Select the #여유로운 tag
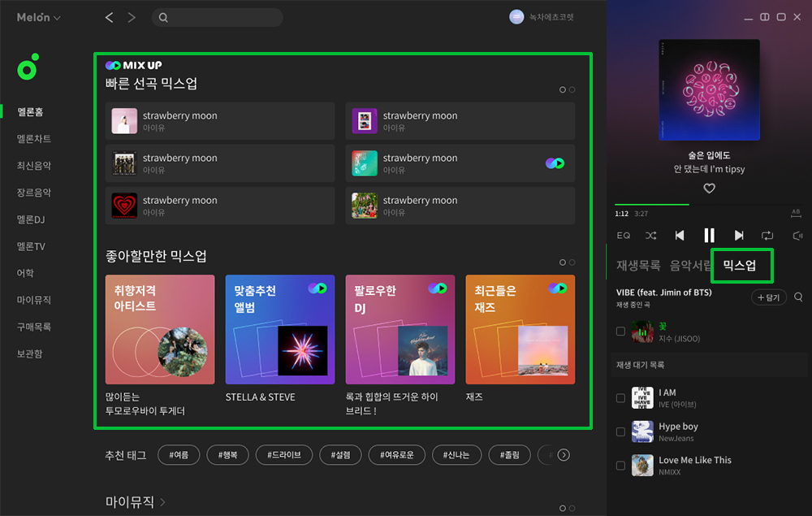This screenshot has width=812, height=516. (x=397, y=455)
